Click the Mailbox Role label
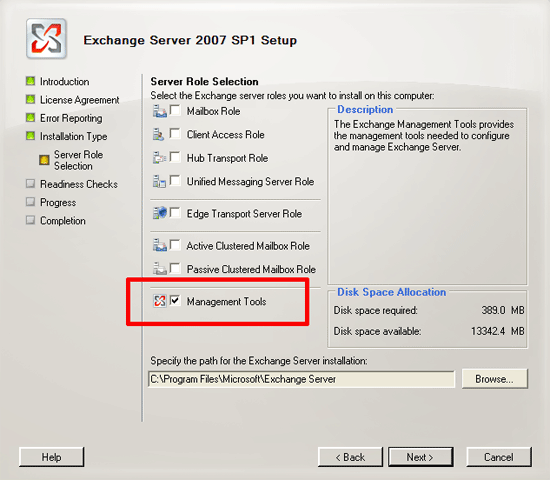 tap(213, 111)
